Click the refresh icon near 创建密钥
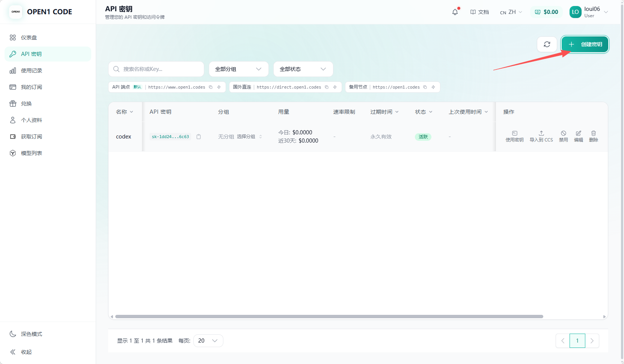 pos(547,44)
